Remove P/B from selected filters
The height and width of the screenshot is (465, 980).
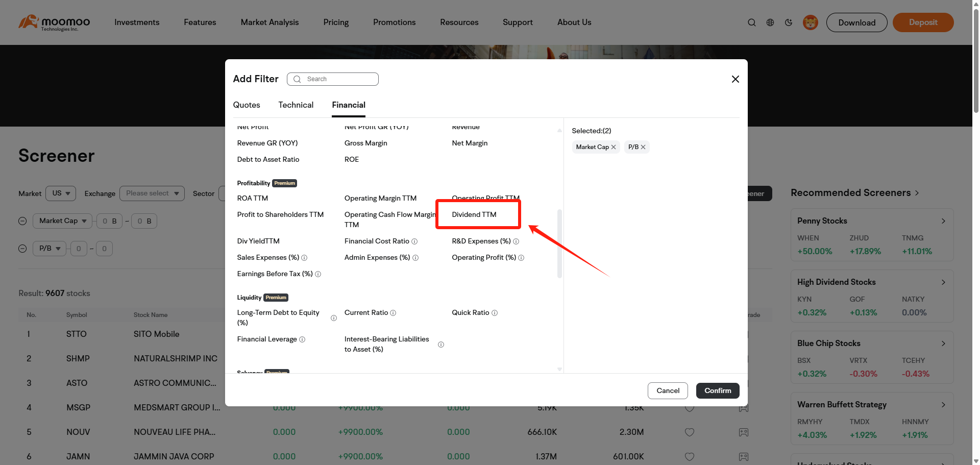pyautogui.click(x=643, y=147)
